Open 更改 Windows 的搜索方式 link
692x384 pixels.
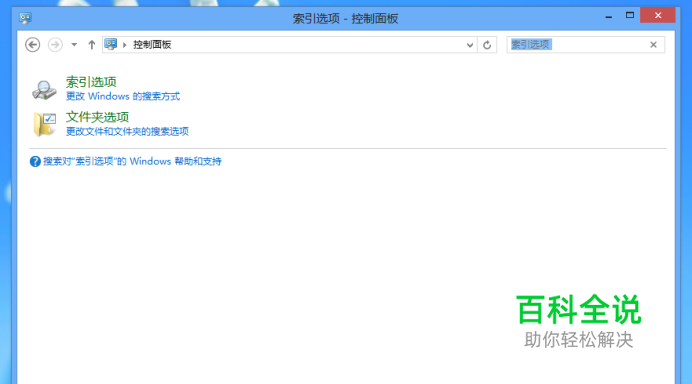123,96
